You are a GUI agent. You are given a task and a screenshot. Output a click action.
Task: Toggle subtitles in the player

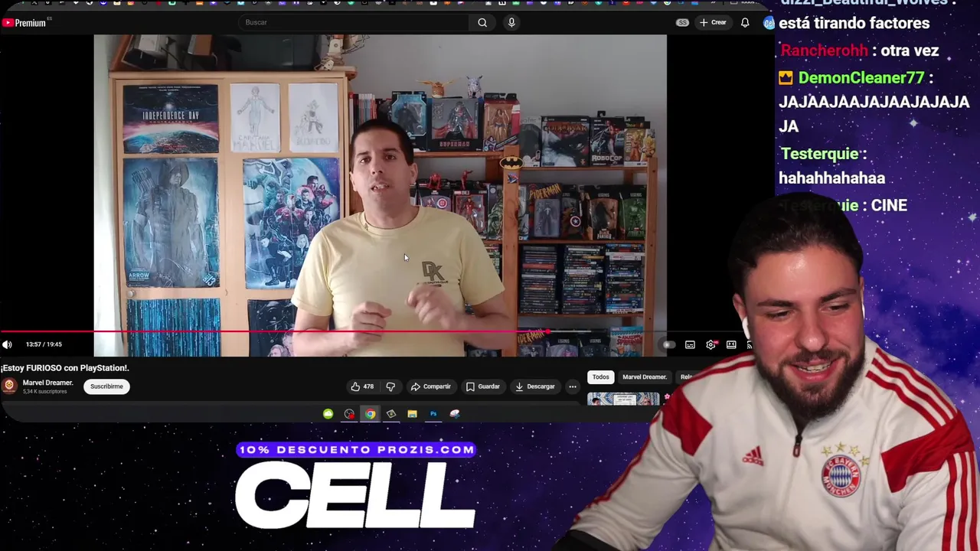(x=690, y=345)
